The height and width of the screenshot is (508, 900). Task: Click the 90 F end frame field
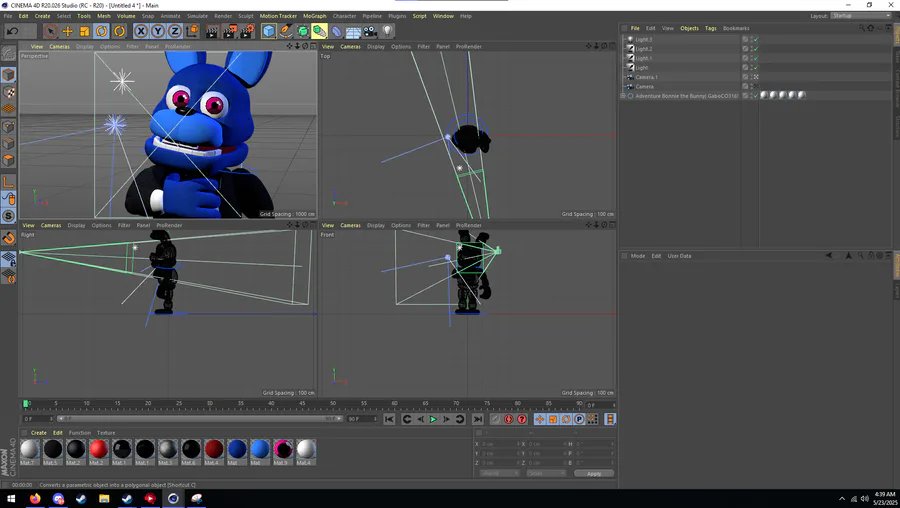coord(362,419)
